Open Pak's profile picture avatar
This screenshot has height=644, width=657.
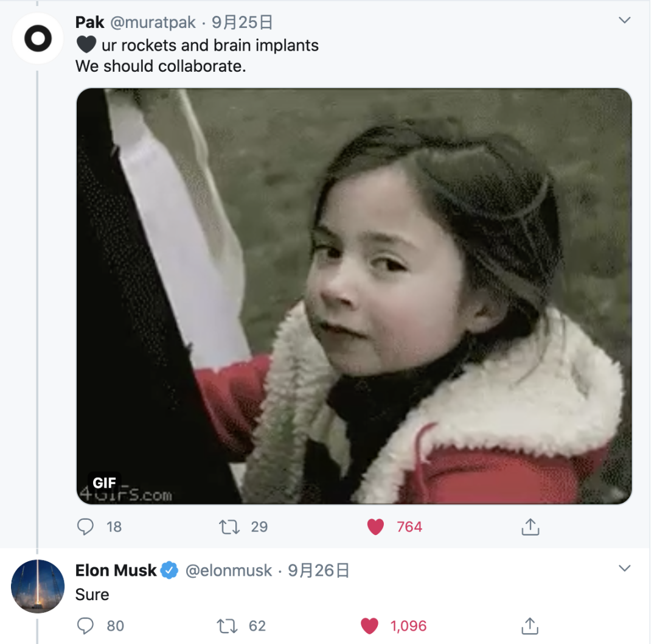click(38, 38)
